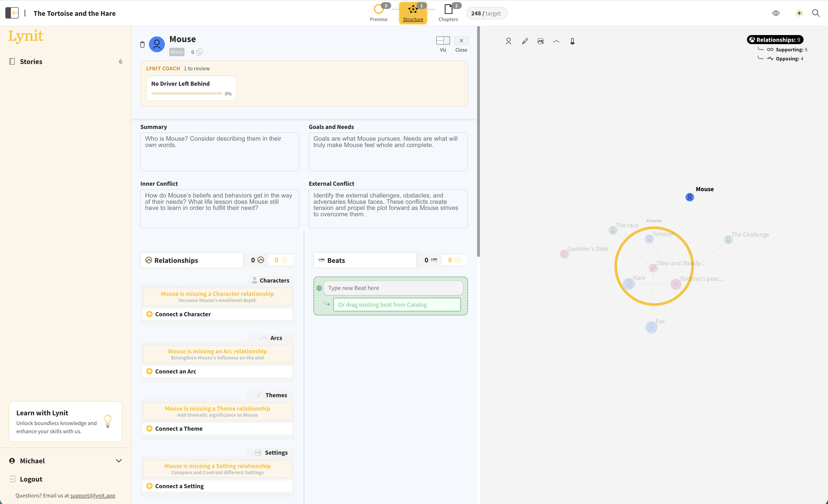Filter graph by event pin icon

coord(572,41)
